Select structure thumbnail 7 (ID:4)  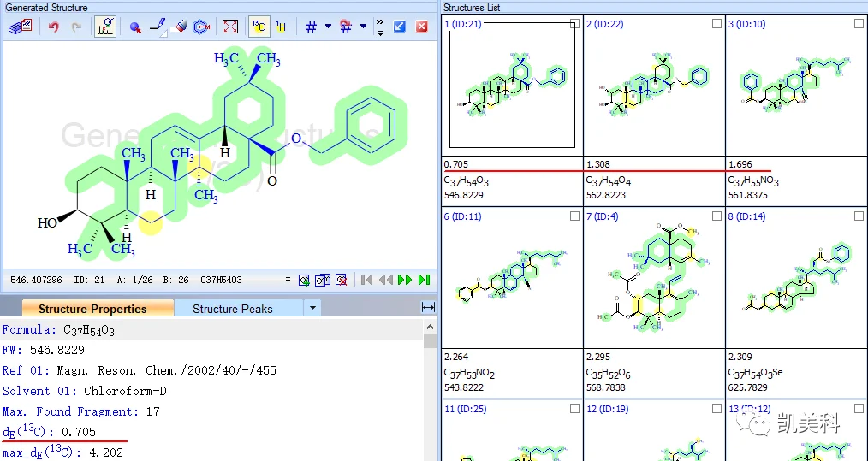pos(654,280)
